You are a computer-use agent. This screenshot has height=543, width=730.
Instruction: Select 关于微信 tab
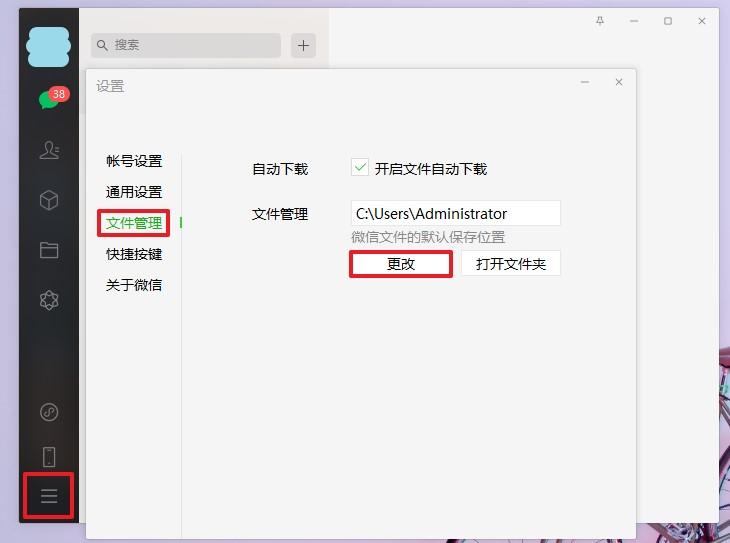pyautogui.click(x=134, y=285)
